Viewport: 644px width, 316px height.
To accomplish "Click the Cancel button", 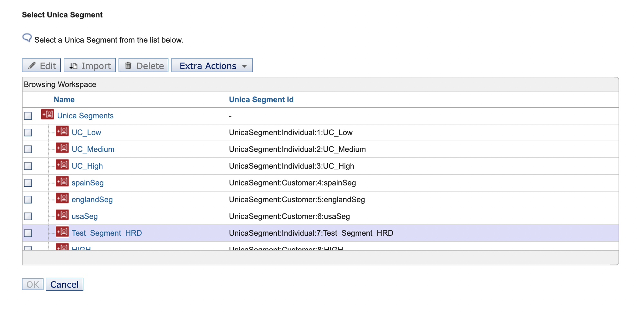I will click(64, 284).
